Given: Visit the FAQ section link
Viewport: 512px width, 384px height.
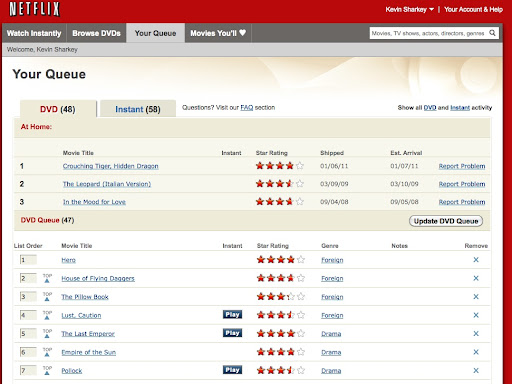Looking at the screenshot, I should (247, 108).
